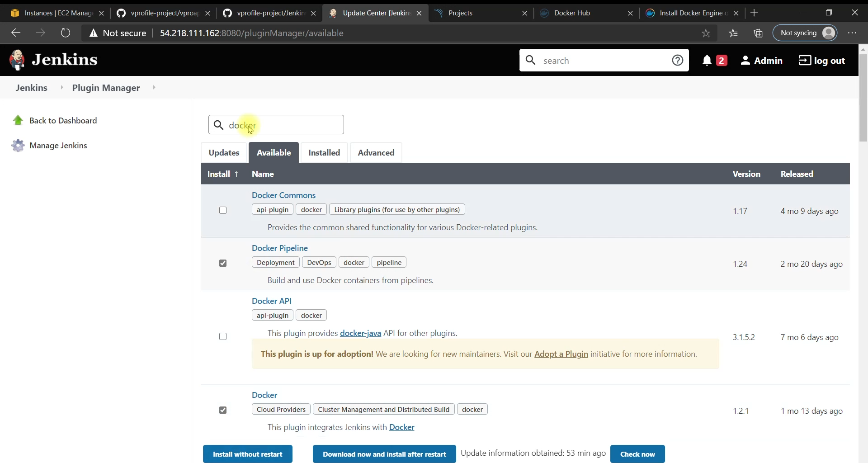Screen dimensions: 868x463
Task: Open the Docker Commons plugin link
Action: [283, 195]
